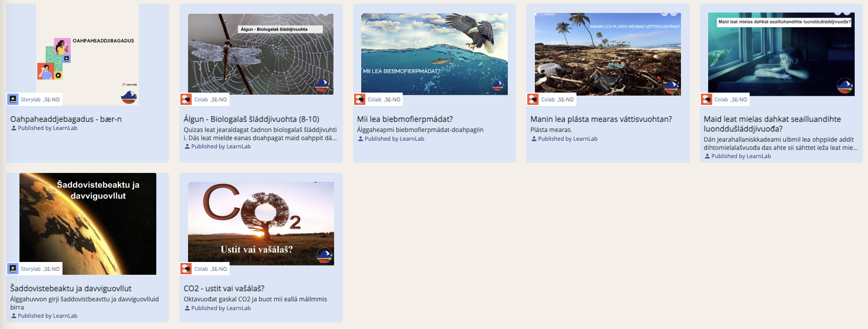Click SE-NO language tag on Šaddovistebeaktu card
The width and height of the screenshot is (868, 329).
coord(52,269)
